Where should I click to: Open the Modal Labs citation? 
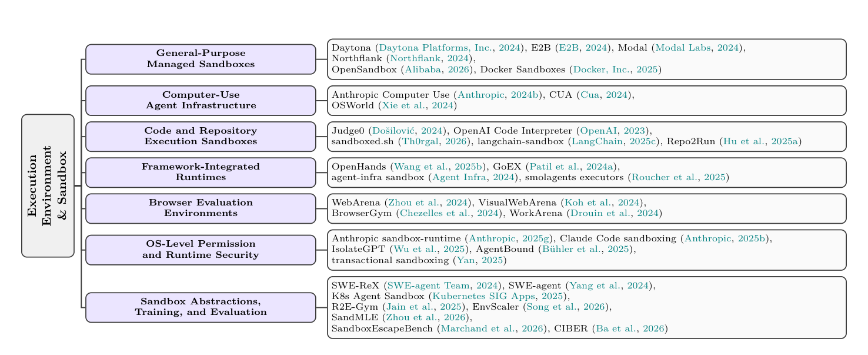(x=683, y=48)
